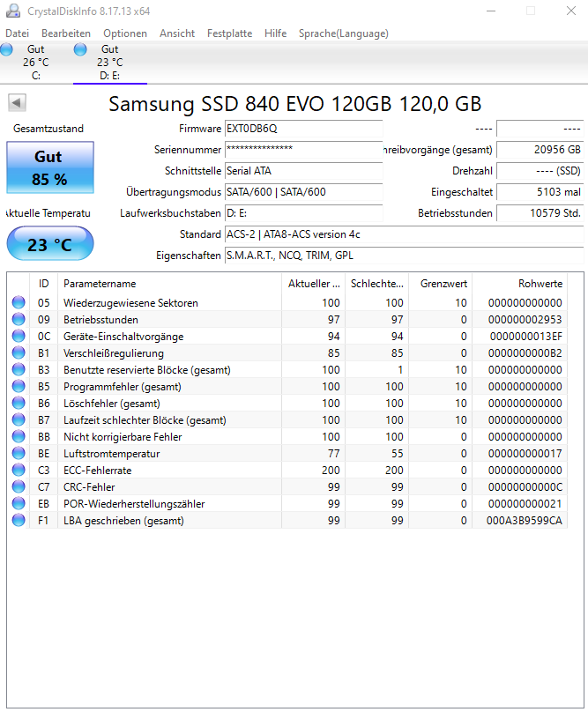Open the Sprache(Language) menu
The image size is (588, 712).
(344, 33)
